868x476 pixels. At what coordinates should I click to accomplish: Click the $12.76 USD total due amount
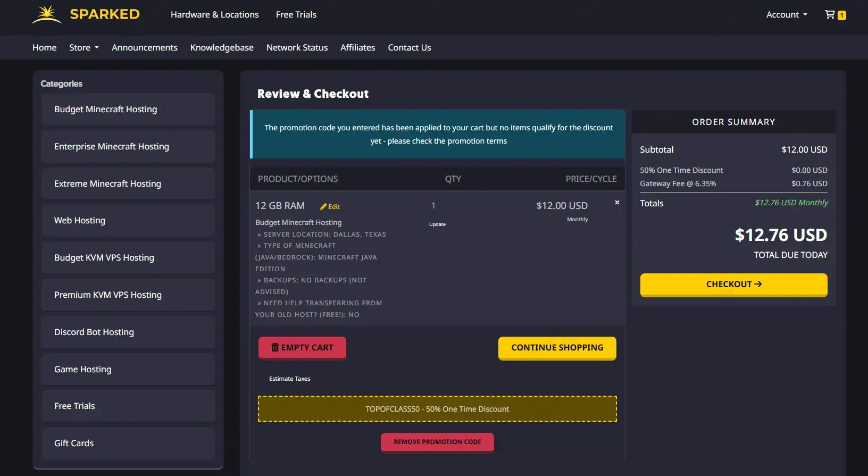coord(781,235)
